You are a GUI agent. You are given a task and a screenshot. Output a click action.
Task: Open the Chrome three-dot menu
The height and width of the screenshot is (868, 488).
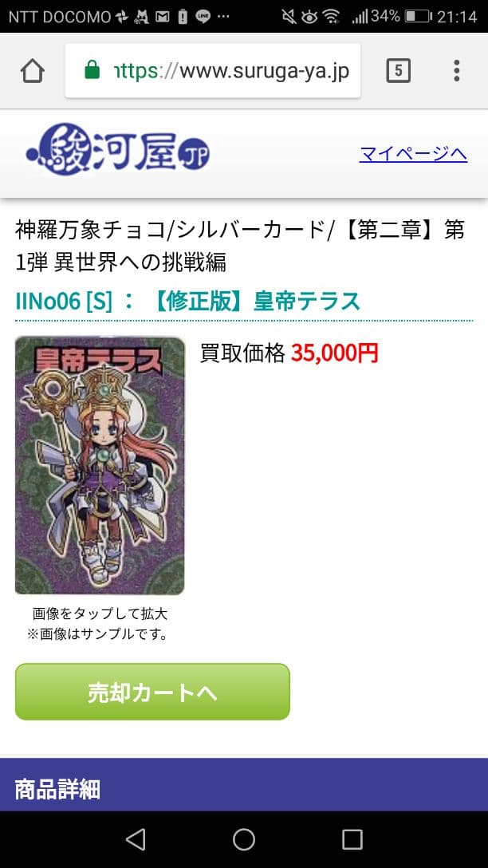(x=456, y=71)
